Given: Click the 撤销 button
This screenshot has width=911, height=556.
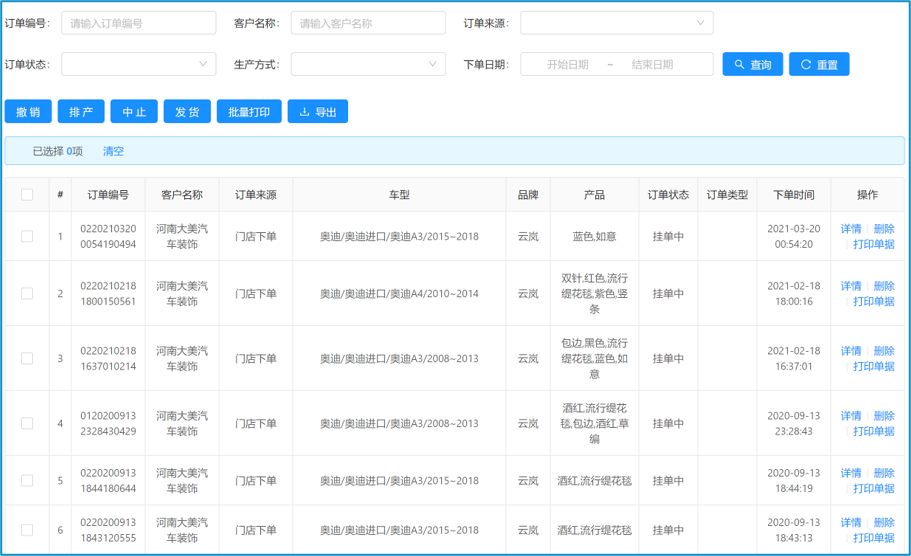Looking at the screenshot, I should pyautogui.click(x=28, y=112).
